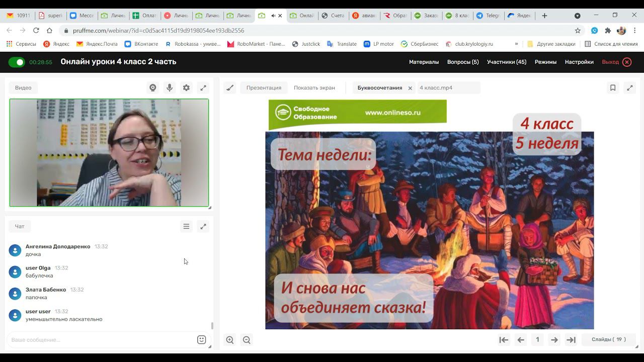This screenshot has width=644, height=362.
Task: Open the emoji picker in chat
Action: 201,340
